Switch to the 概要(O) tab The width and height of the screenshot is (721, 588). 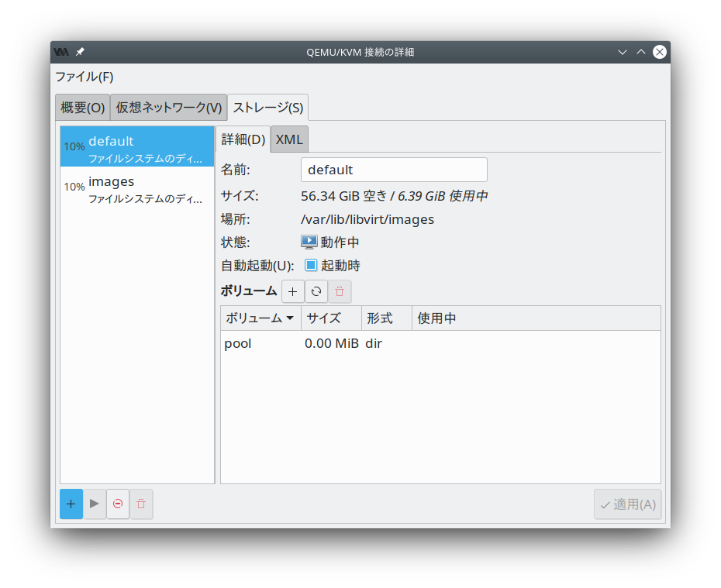click(x=83, y=108)
